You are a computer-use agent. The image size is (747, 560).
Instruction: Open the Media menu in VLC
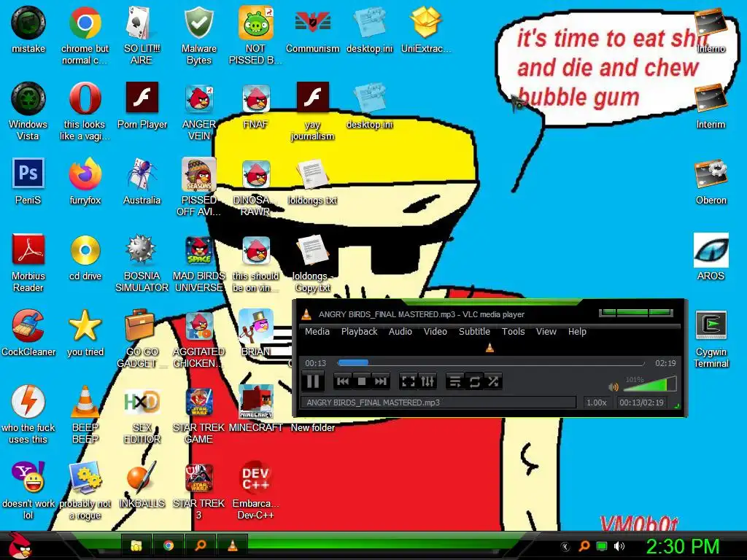317,332
